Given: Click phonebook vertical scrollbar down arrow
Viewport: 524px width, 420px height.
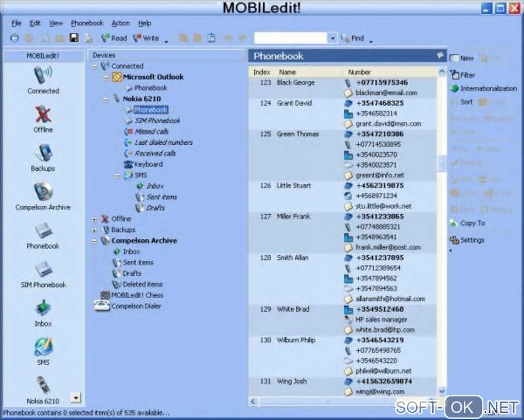Looking at the screenshot, I should (441, 391).
